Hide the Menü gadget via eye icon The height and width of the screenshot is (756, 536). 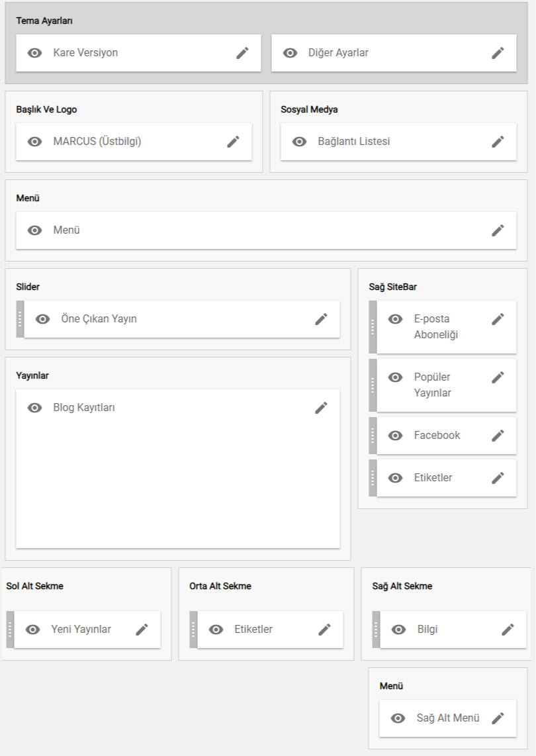point(34,230)
